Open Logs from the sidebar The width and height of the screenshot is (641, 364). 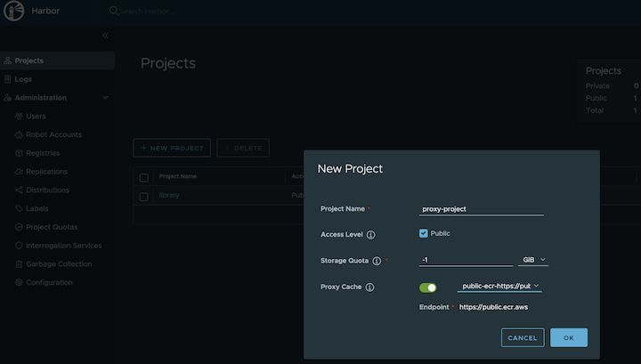pyautogui.click(x=23, y=79)
